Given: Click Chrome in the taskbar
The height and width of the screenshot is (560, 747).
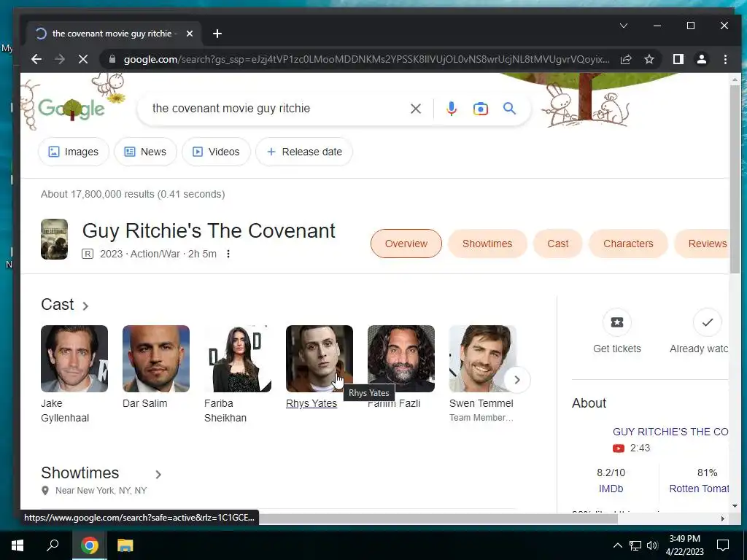Looking at the screenshot, I should pos(89,545).
